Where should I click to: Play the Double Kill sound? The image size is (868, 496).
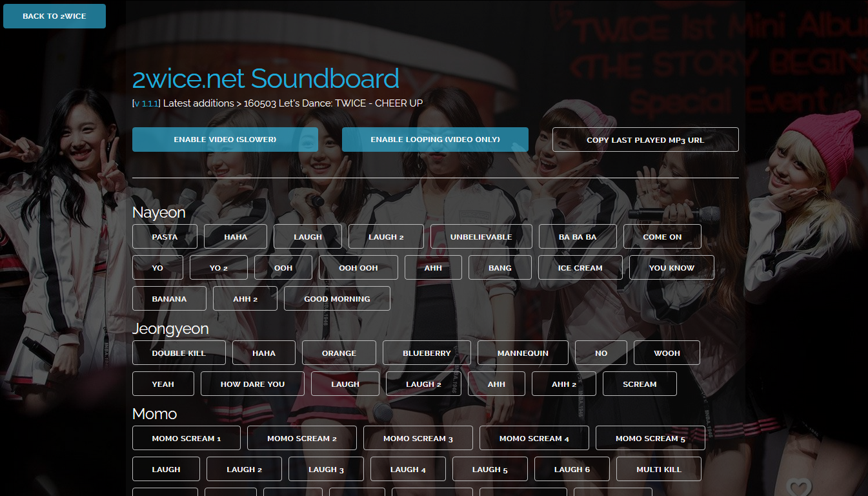pos(179,353)
